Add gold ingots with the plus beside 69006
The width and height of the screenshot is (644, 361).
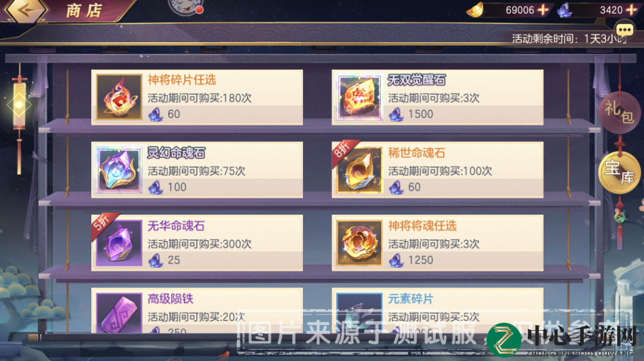pos(543,10)
